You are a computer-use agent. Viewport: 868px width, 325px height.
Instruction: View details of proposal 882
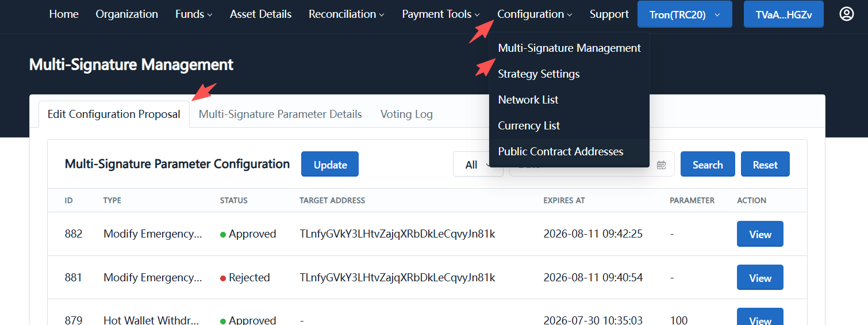pos(760,234)
